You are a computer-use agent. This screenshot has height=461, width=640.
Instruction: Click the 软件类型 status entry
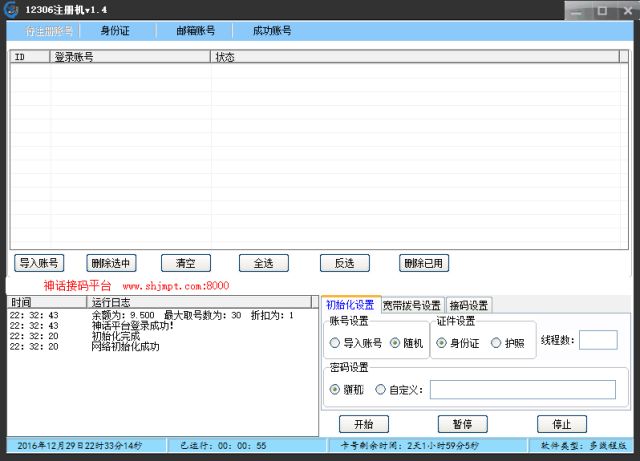coord(584,445)
